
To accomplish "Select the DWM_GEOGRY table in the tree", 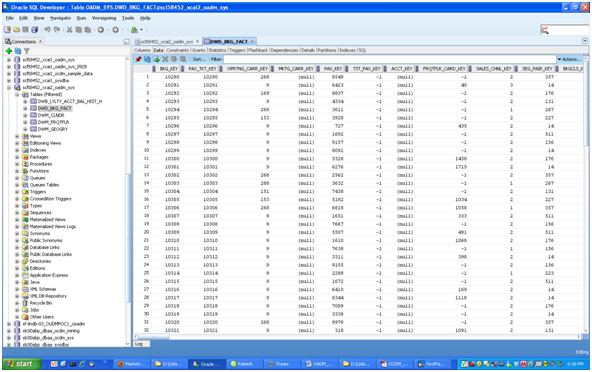I will [x=53, y=129].
